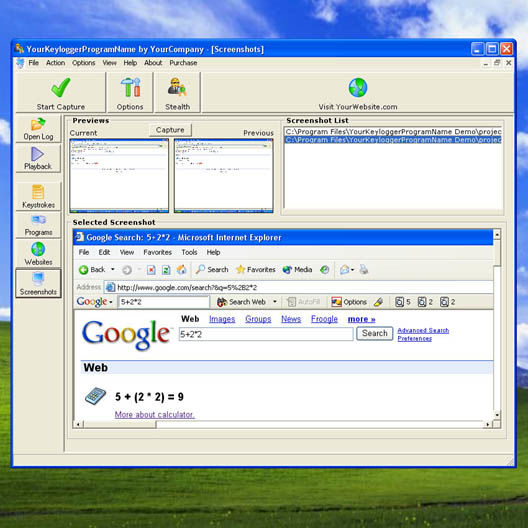528x528 pixels.
Task: Click the horizontal scrollbar thumb
Action: click(119, 424)
